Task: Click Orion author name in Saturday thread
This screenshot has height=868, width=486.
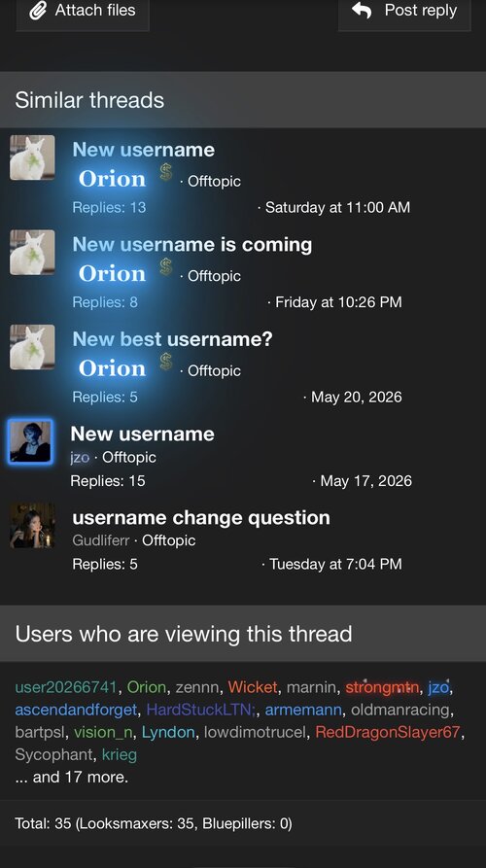Action: 113,179
